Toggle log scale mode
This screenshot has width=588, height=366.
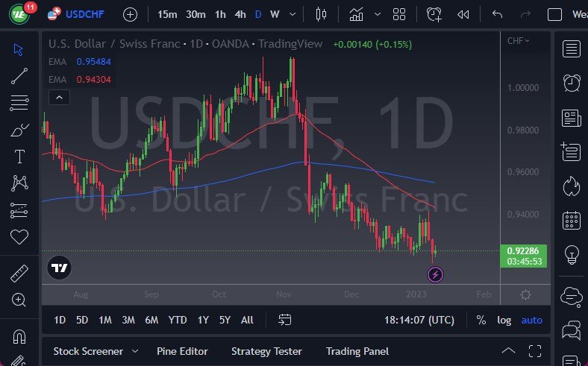(x=504, y=321)
